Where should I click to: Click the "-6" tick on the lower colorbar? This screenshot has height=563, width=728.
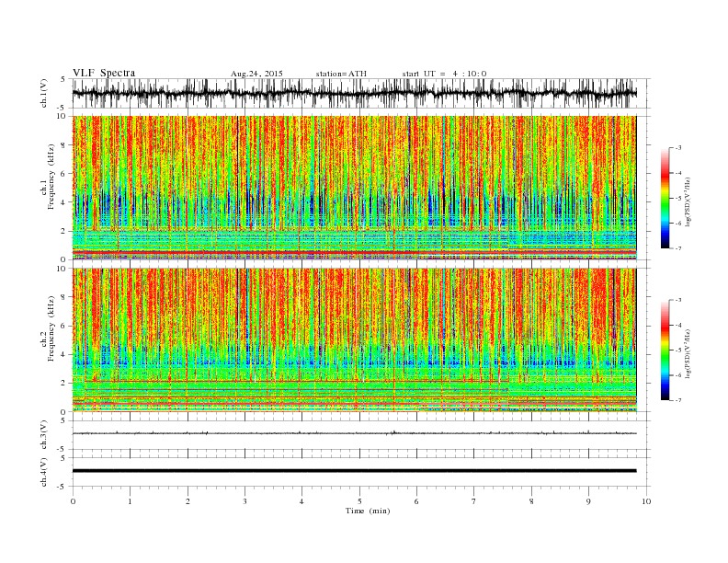tap(677, 375)
